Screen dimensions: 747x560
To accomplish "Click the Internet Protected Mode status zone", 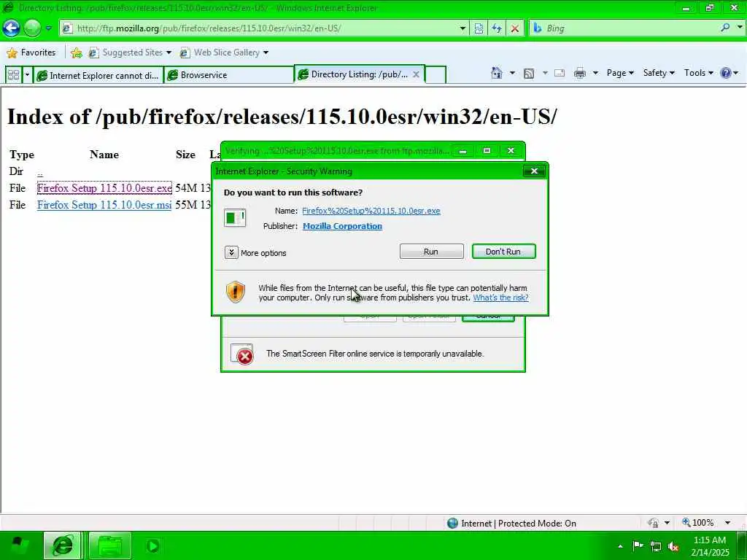I will coord(511,523).
